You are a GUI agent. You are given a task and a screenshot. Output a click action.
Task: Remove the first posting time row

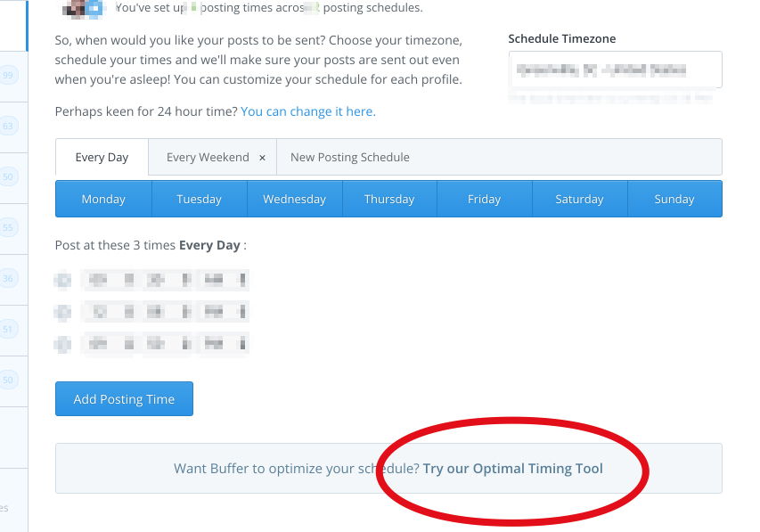tap(62, 281)
